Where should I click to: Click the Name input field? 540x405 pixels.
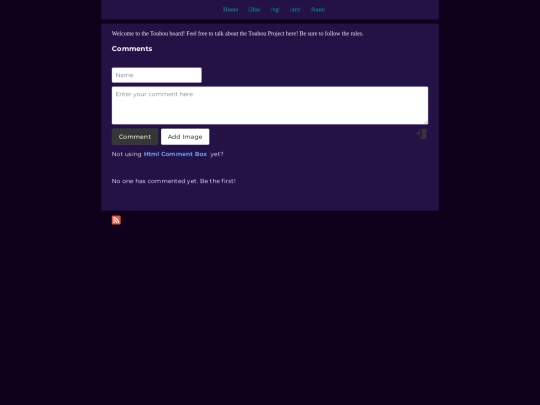[x=157, y=75]
